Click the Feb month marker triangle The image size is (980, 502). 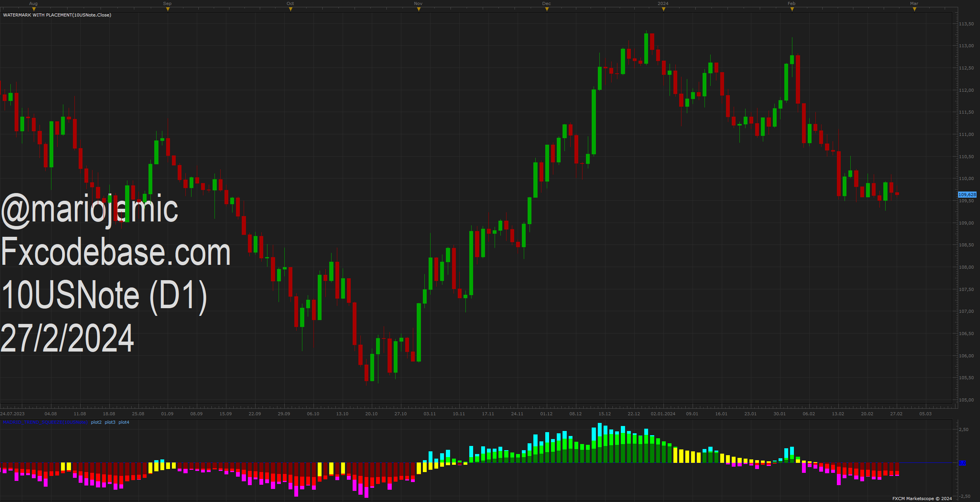[x=792, y=9]
